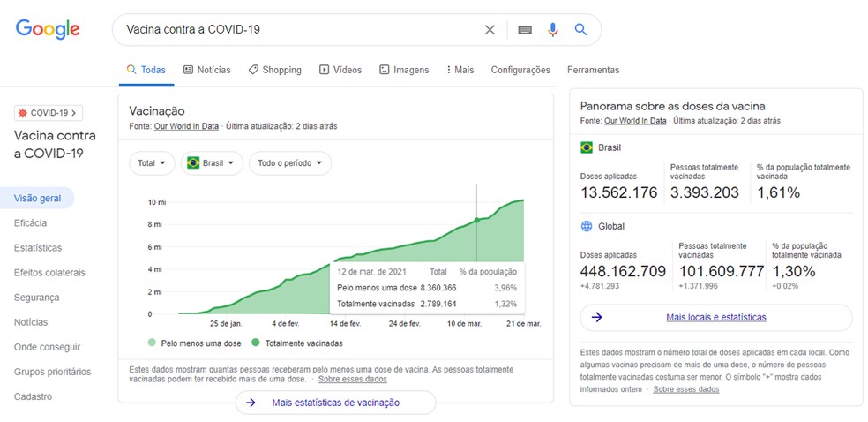Click the globe icon beside Global
The width and height of the screenshot is (868, 422).
pyautogui.click(x=587, y=226)
